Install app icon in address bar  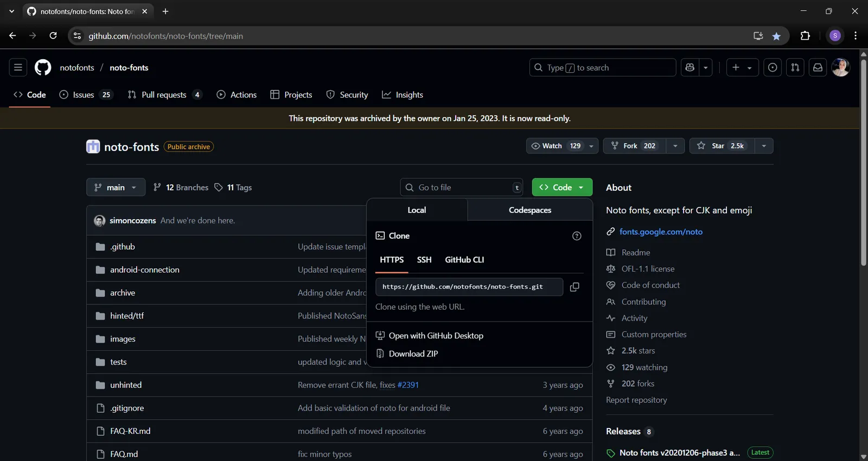(x=758, y=36)
